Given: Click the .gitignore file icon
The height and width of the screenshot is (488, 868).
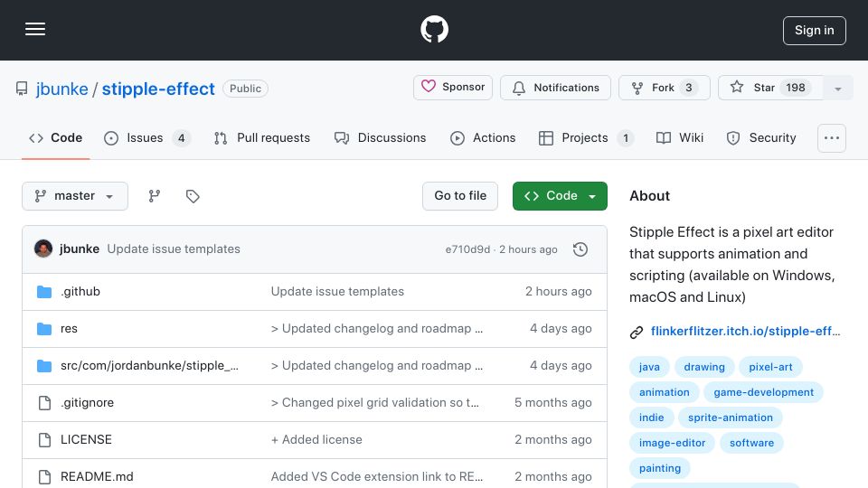Looking at the screenshot, I should pos(44,403).
